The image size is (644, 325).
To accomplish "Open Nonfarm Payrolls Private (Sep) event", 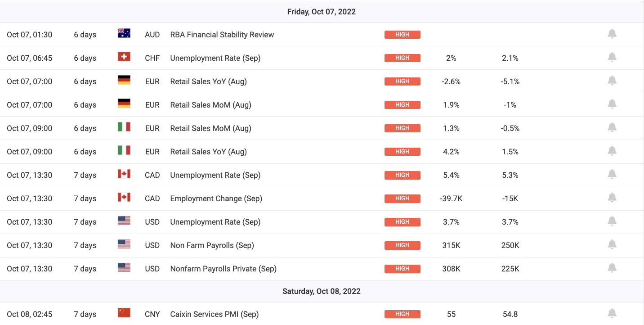I will [x=223, y=269].
